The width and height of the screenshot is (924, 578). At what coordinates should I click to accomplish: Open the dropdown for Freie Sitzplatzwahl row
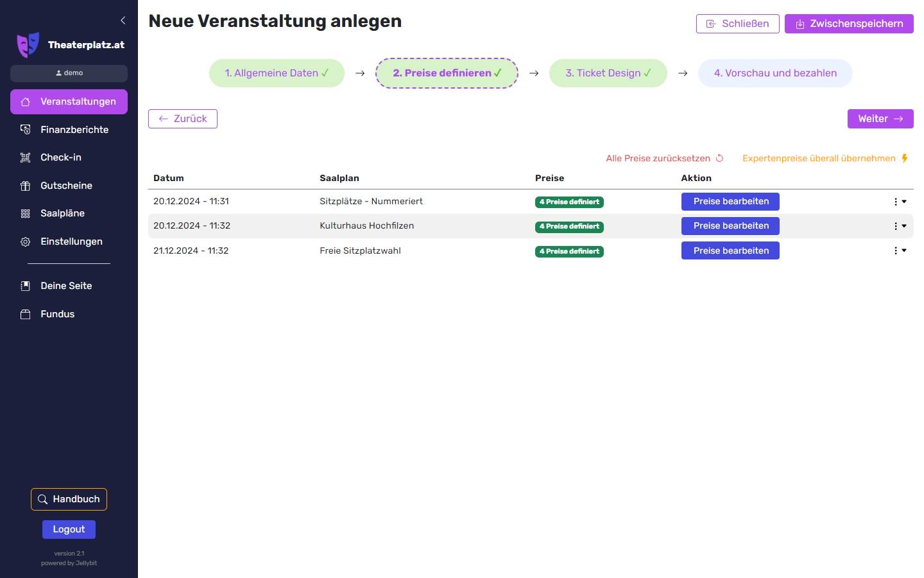click(x=900, y=250)
